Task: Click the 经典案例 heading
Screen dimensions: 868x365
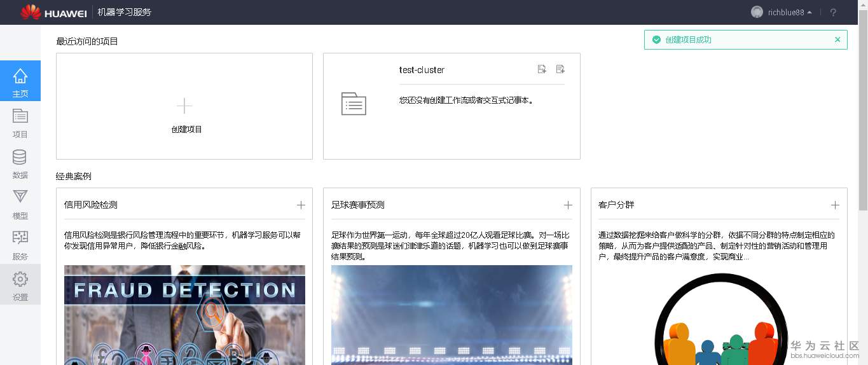Action: click(74, 176)
